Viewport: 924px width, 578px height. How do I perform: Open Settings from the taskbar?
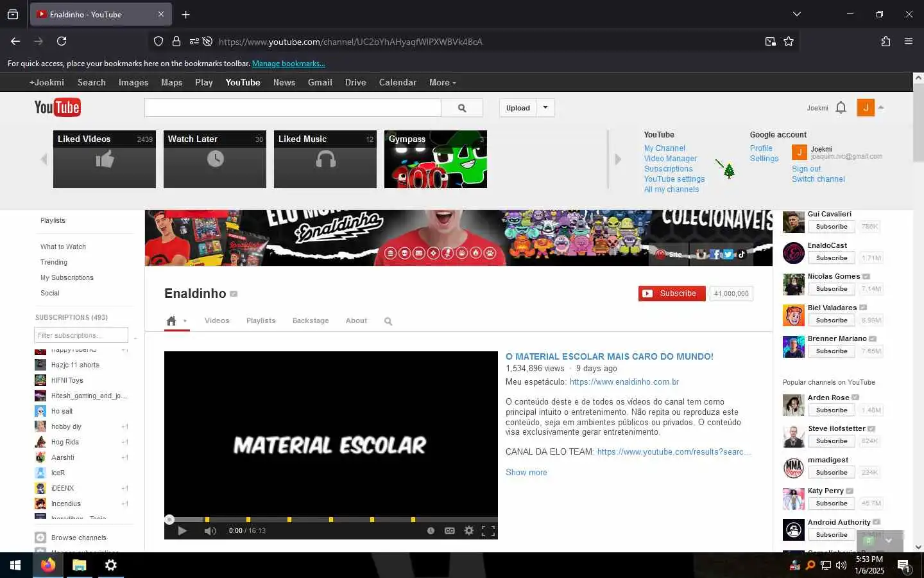click(x=110, y=565)
